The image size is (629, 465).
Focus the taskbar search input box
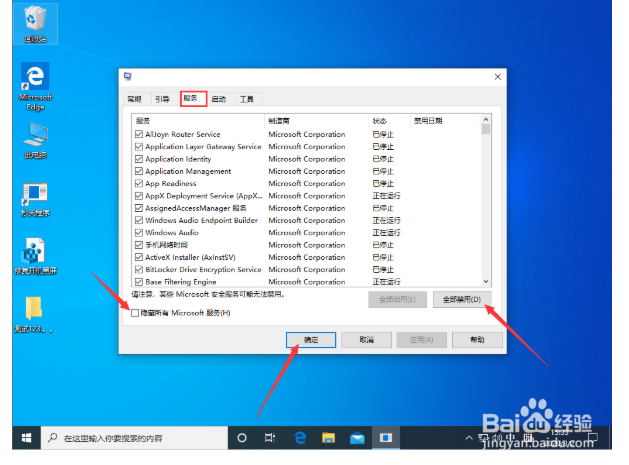click(x=134, y=438)
